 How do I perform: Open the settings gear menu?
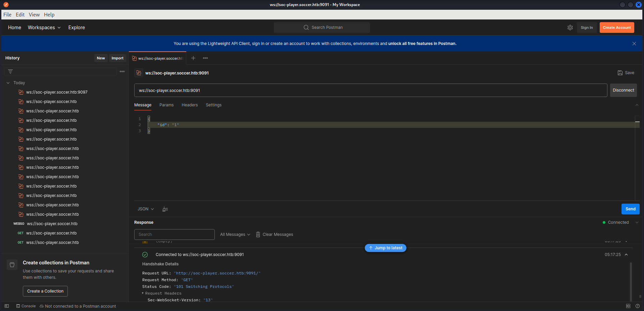point(570,28)
